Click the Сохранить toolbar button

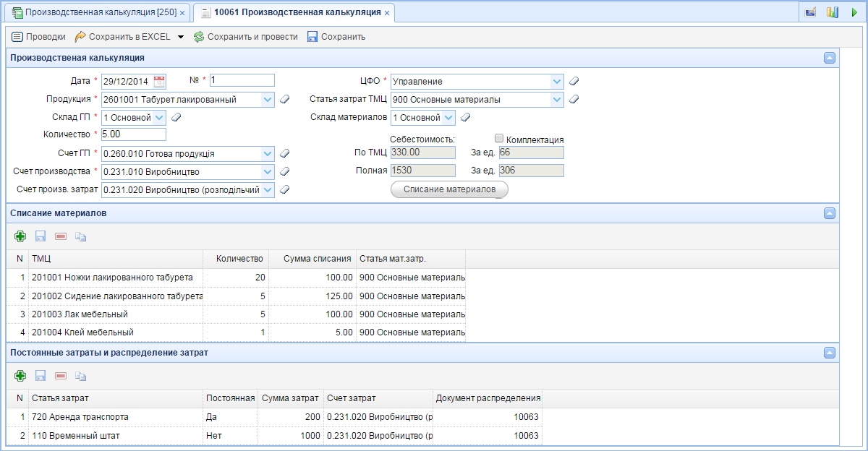point(336,36)
